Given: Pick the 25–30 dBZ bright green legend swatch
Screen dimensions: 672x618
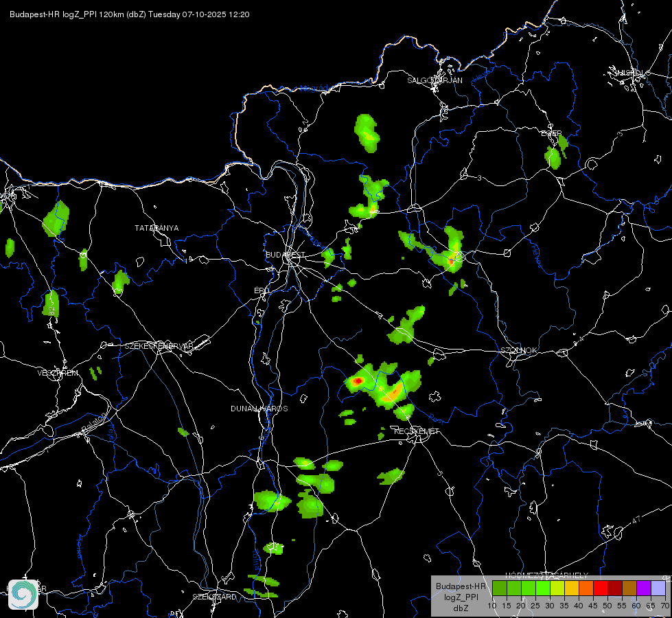Looking at the screenshot, I should pos(542,588).
